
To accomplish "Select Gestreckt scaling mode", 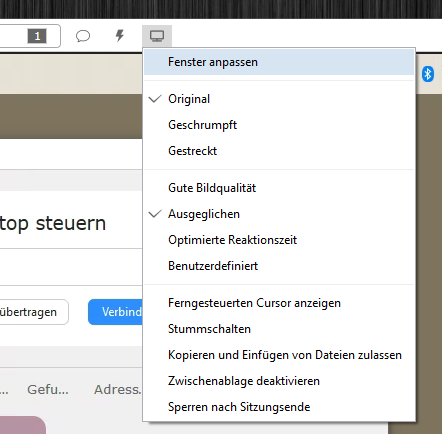I will click(279, 151).
